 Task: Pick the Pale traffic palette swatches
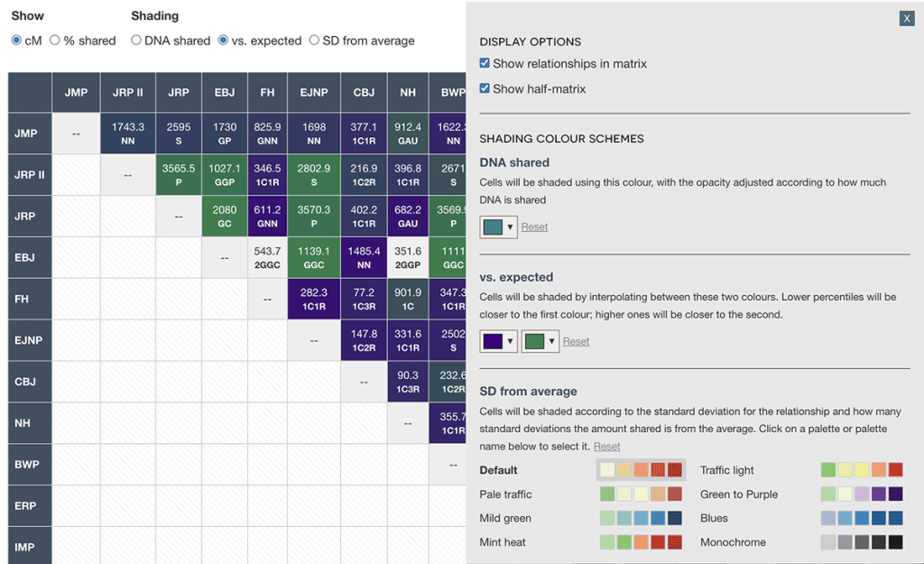(641, 495)
